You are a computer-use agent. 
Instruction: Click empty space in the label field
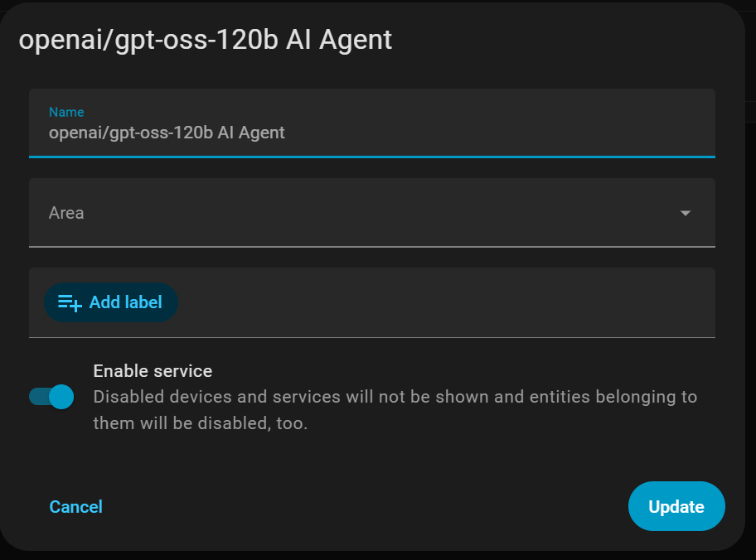click(x=448, y=302)
